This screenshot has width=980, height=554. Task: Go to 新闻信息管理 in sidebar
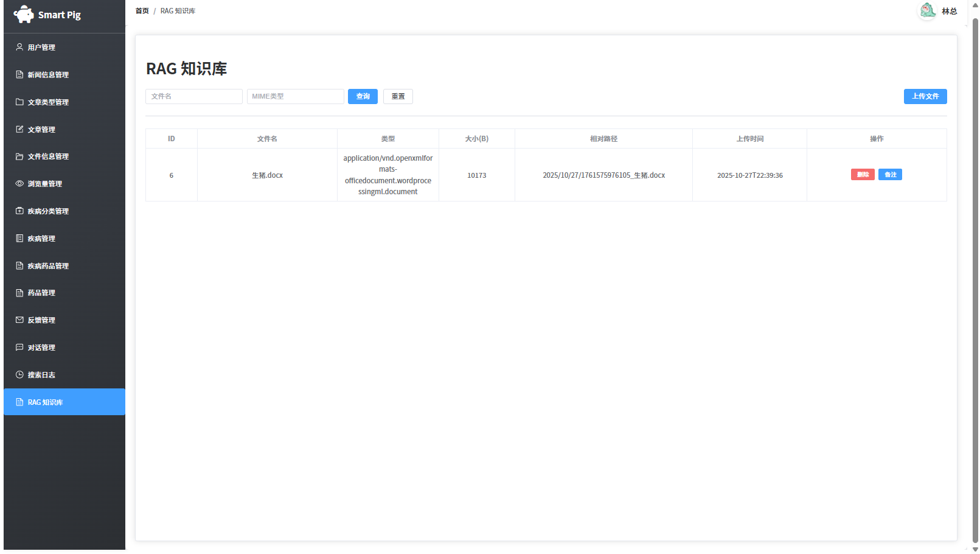64,75
